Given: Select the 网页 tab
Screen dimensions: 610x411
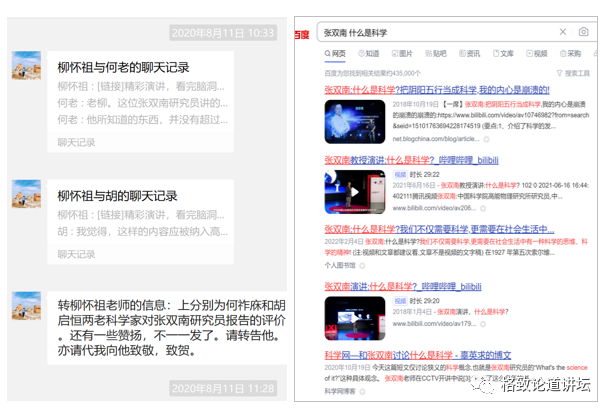Looking at the screenshot, I should coord(335,54).
